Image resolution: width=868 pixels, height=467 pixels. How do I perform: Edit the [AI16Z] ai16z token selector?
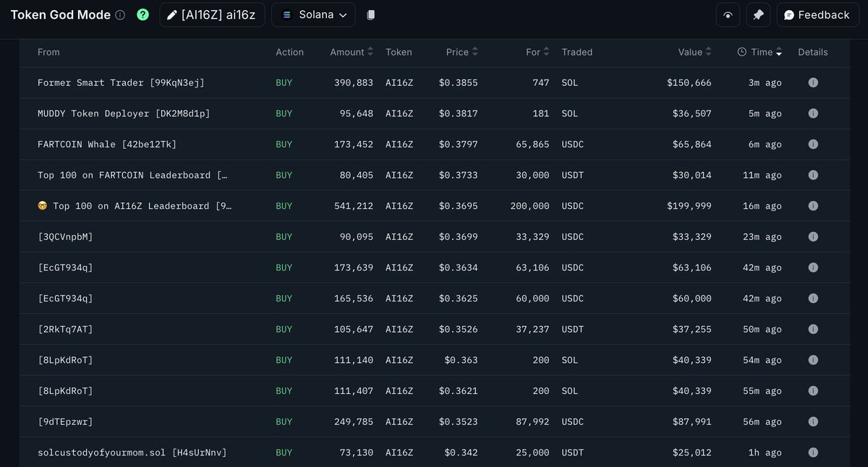pyautogui.click(x=212, y=14)
